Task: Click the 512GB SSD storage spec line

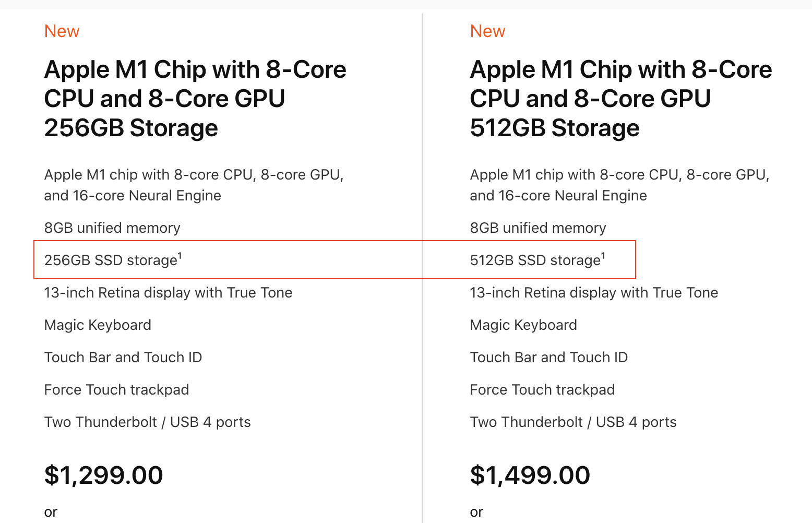Action: 535,260
